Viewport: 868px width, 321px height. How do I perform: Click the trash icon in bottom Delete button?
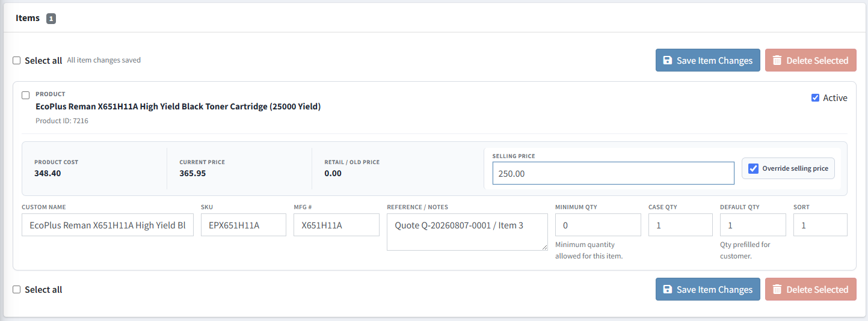[x=777, y=289]
